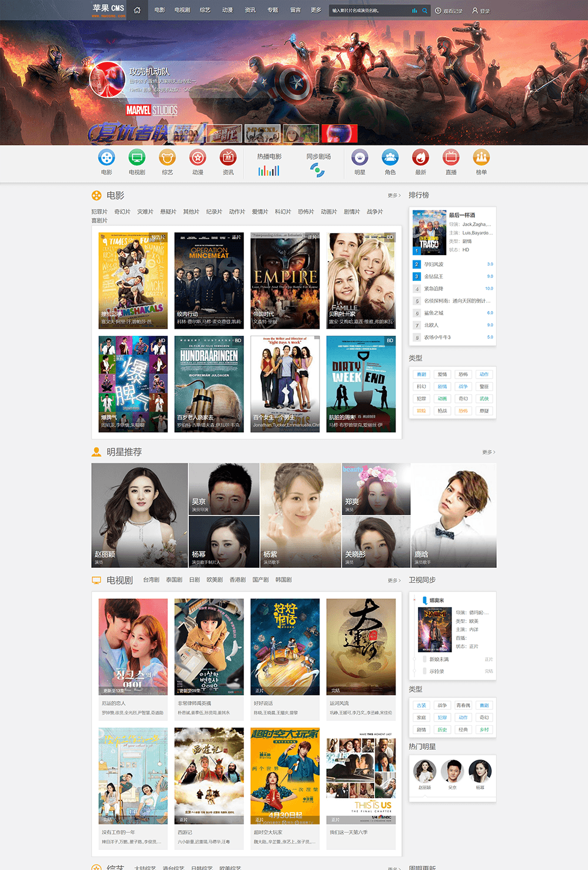This screenshot has height=870, width=588.
Task: Open 热播电影 bar-chart icon
Action: tap(269, 171)
